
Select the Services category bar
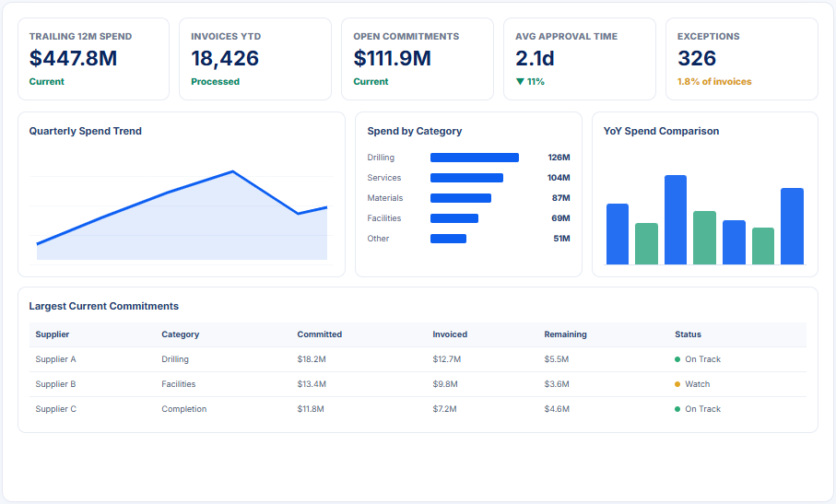pos(466,178)
